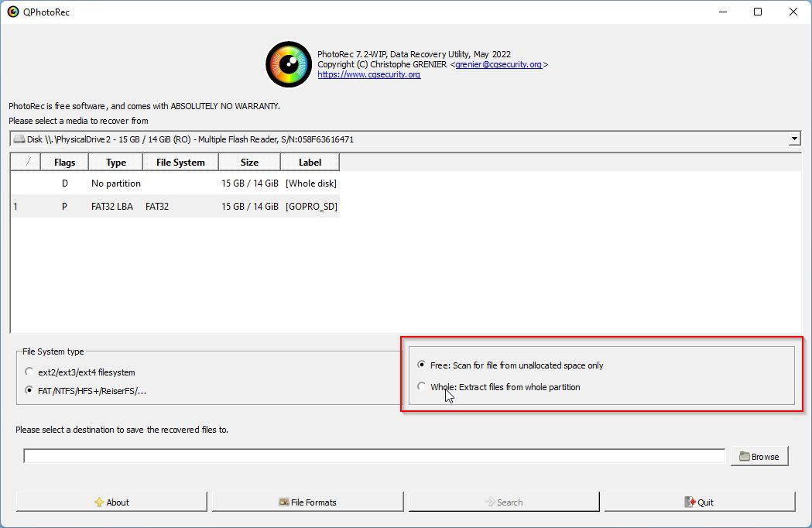Click the destination path input field
The width and height of the screenshot is (812, 528).
[x=375, y=456]
